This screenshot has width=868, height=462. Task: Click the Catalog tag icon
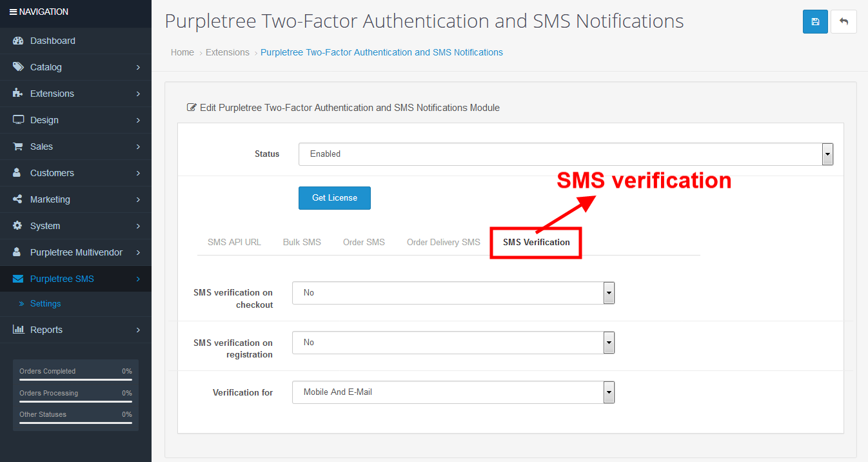click(x=18, y=67)
